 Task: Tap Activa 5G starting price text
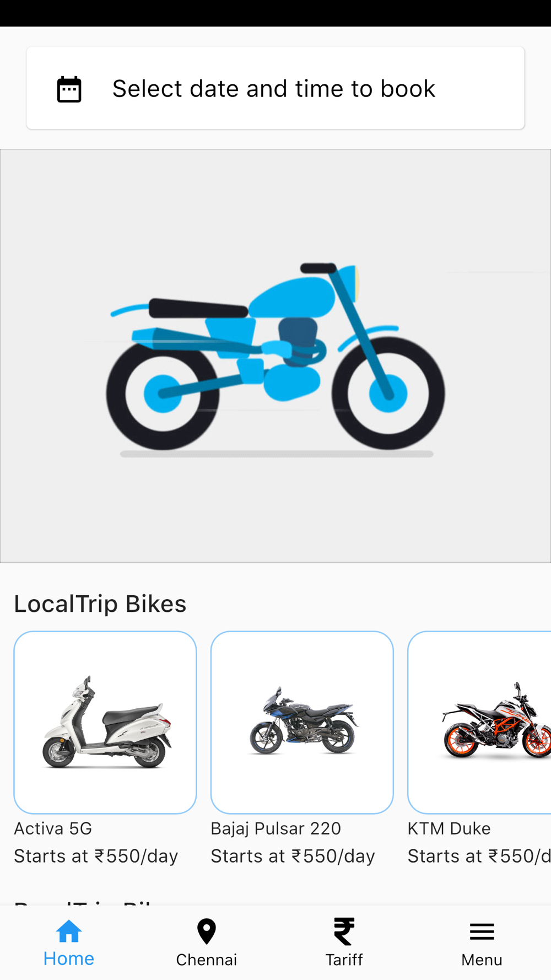96,856
